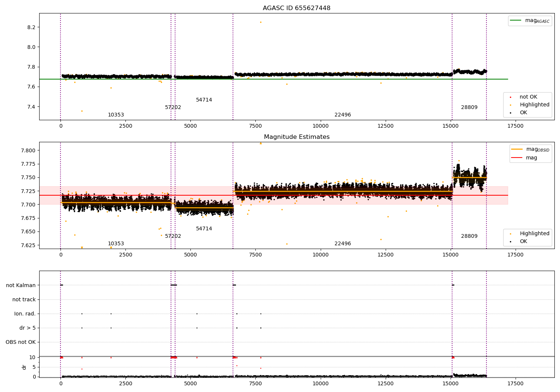560x392 pixels.
Task: Click the title 'AGASC ID 655627448'
Action: click(x=296, y=8)
